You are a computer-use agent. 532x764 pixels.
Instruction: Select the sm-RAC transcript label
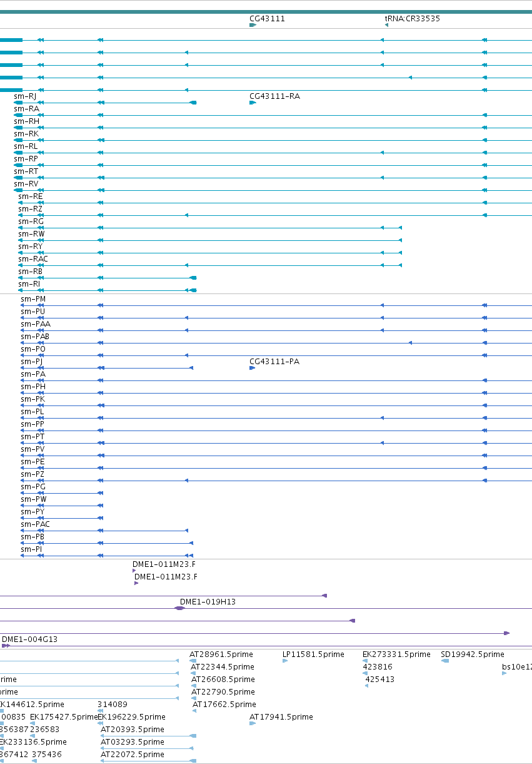point(33,259)
